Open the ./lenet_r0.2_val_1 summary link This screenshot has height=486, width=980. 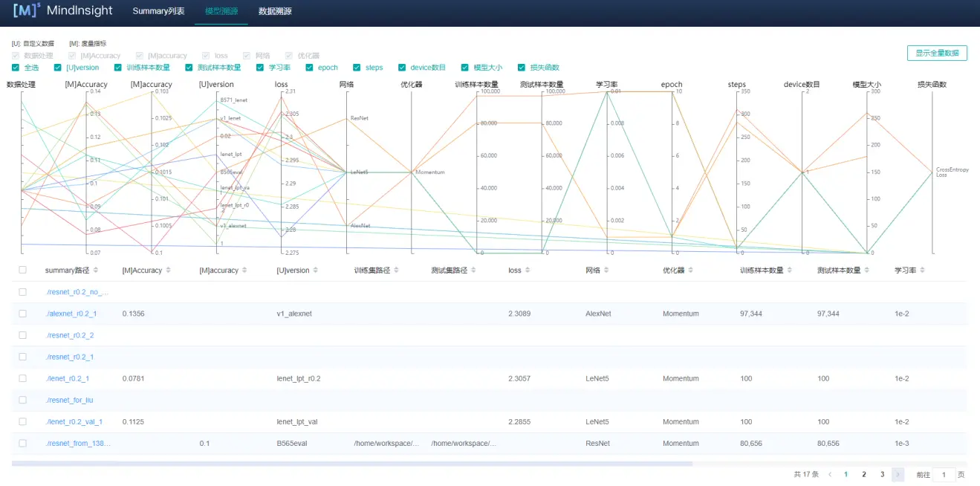point(74,422)
